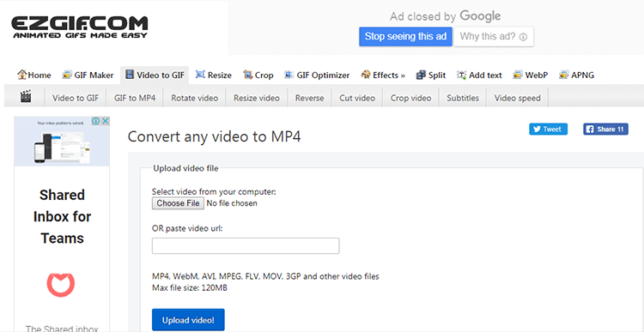The width and height of the screenshot is (644, 332).
Task: Click the Video to GIF film icon
Action: pyautogui.click(x=130, y=75)
